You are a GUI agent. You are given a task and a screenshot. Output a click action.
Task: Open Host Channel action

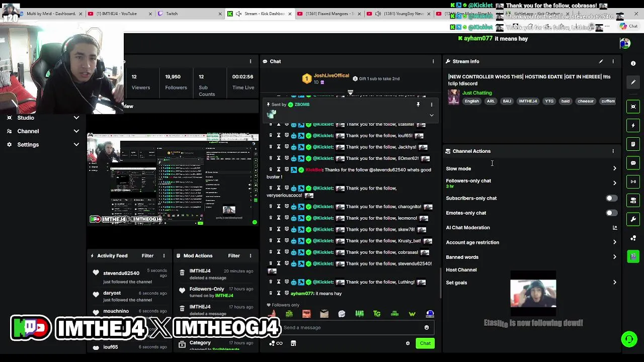point(461,270)
